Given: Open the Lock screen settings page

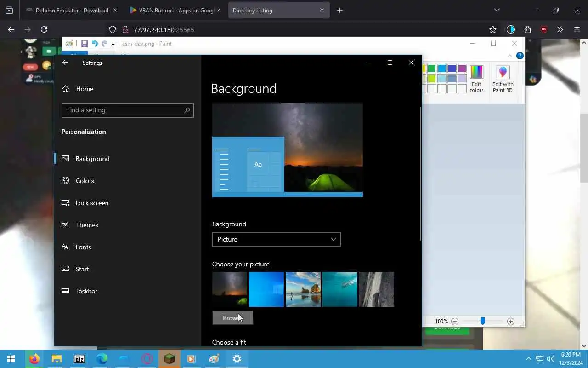Looking at the screenshot, I should 128,203.
